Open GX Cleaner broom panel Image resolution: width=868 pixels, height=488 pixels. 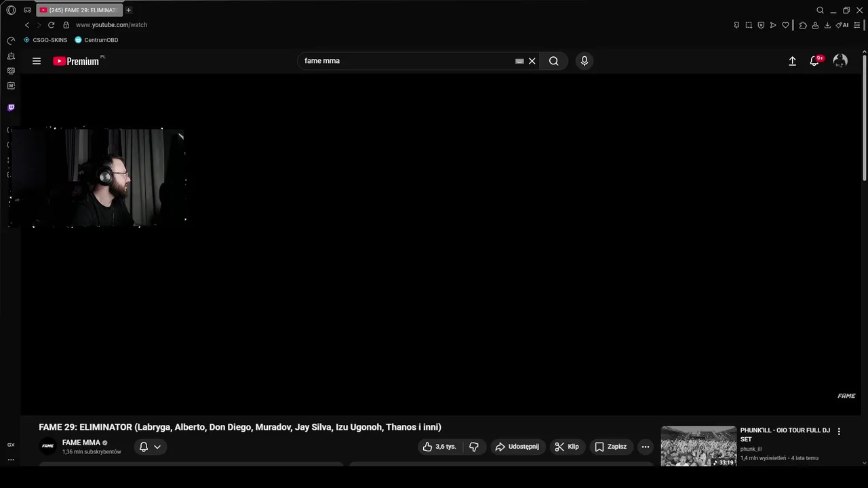pos(11,56)
